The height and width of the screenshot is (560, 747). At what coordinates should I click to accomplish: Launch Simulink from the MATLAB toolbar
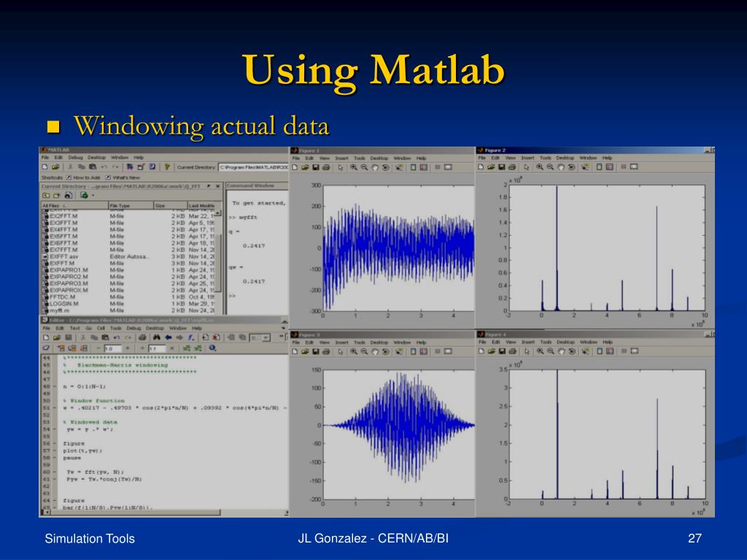[x=130, y=167]
